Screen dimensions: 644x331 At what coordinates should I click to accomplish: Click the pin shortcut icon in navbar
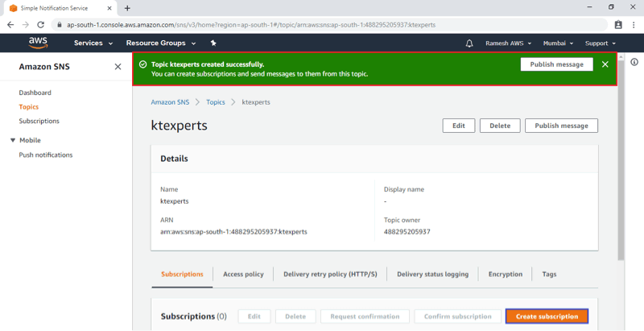213,43
